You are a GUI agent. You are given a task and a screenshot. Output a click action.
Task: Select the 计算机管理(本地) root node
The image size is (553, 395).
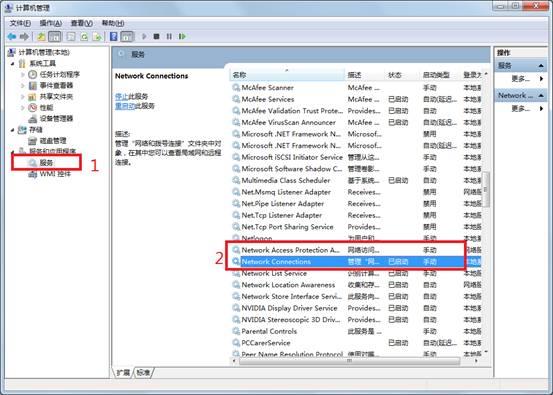[x=44, y=52]
